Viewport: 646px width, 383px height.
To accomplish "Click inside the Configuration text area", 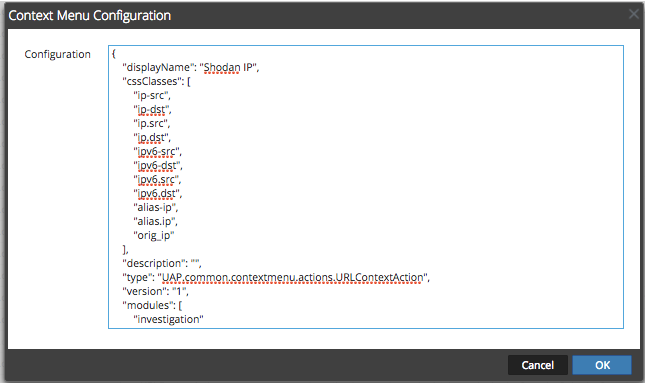I will (366, 187).
